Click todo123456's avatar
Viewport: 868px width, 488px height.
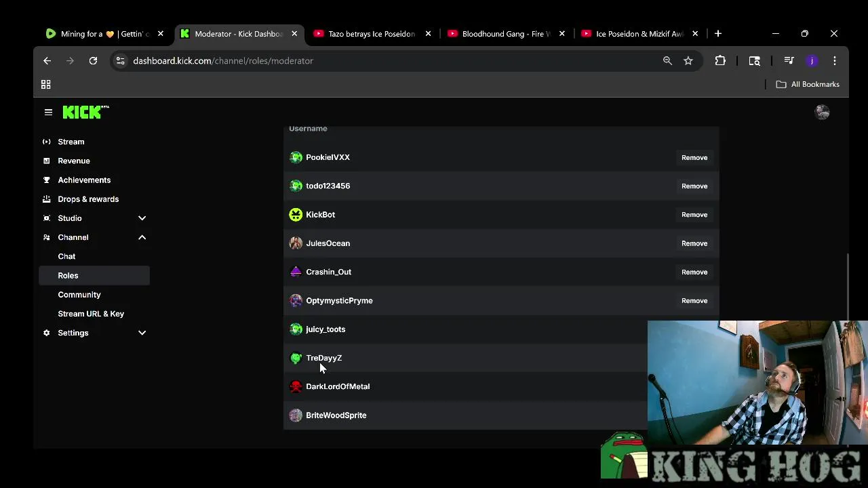pyautogui.click(x=296, y=186)
